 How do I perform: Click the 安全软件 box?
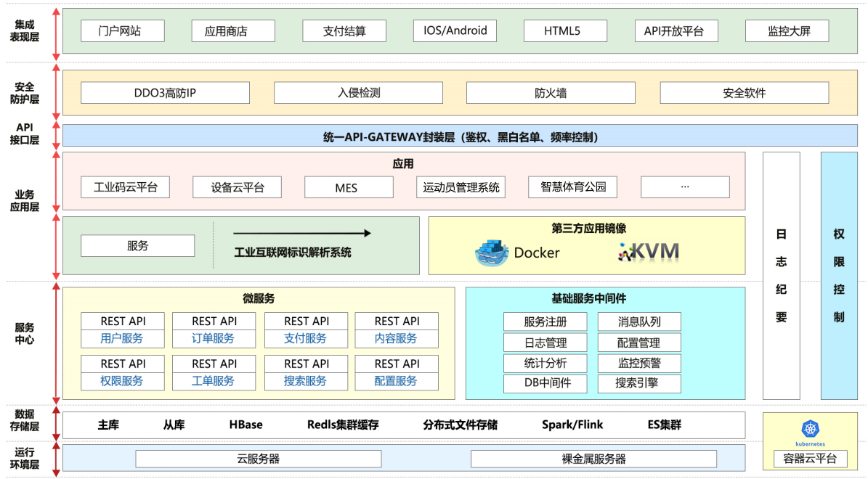pos(745,93)
